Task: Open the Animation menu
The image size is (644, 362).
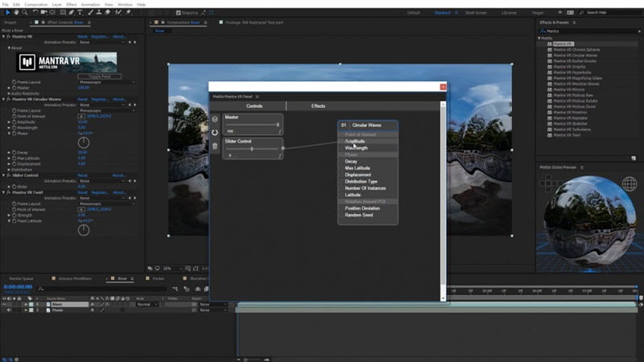Action: point(90,5)
